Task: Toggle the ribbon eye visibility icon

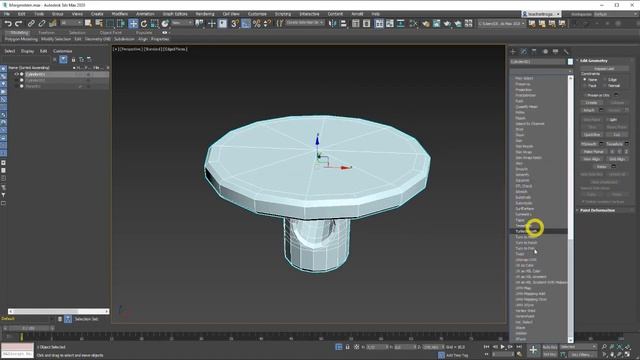Action: tap(164, 33)
